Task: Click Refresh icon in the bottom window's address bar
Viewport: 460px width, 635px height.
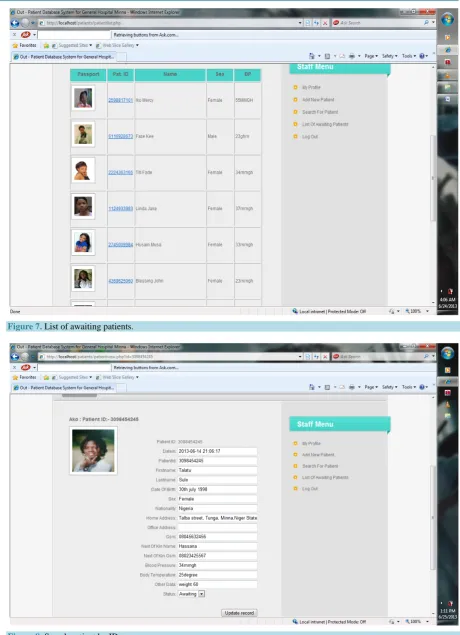Action: point(316,357)
